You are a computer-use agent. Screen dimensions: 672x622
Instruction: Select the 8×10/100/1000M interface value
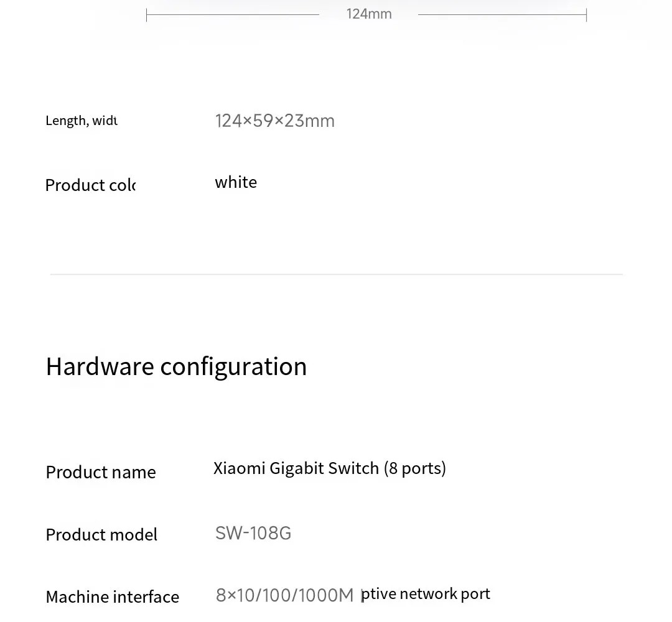pos(284,595)
